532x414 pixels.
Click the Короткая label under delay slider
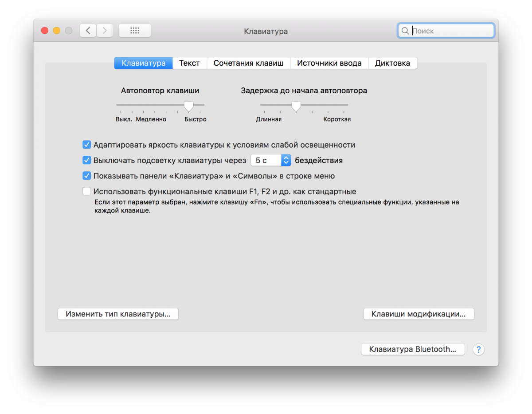[337, 119]
